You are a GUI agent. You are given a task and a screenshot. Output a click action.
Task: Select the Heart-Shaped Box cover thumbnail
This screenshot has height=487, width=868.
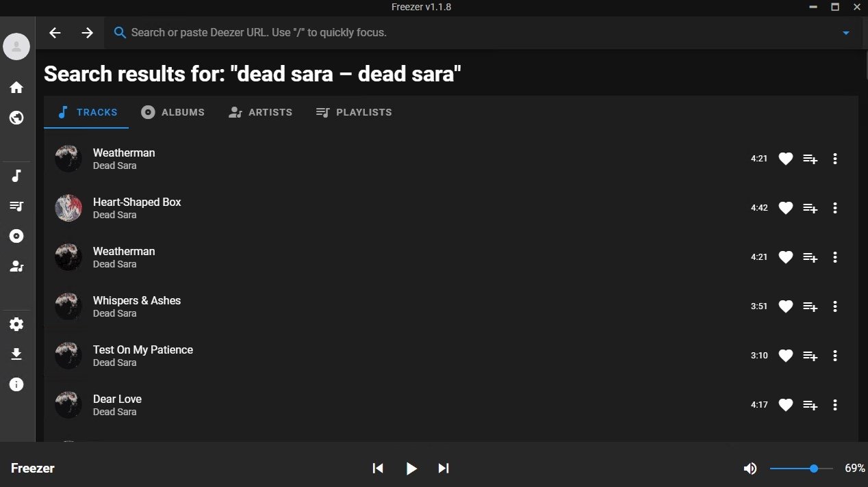(68, 208)
